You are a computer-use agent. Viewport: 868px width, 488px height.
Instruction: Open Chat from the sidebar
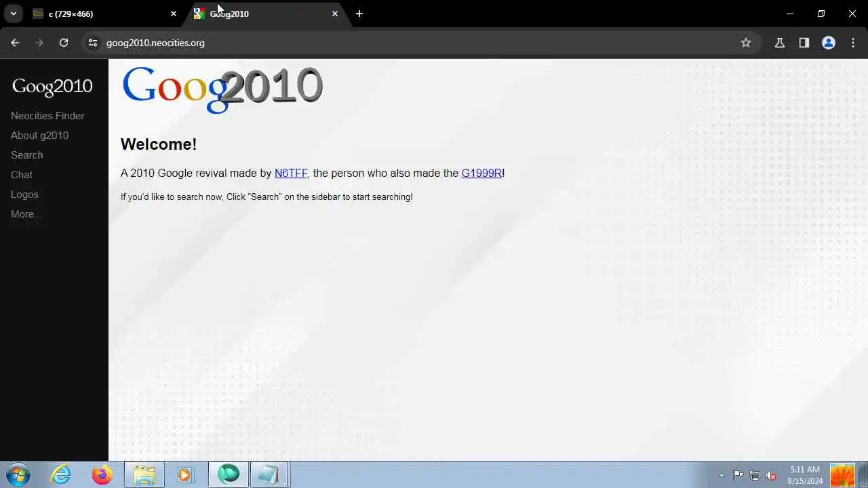(22, 175)
